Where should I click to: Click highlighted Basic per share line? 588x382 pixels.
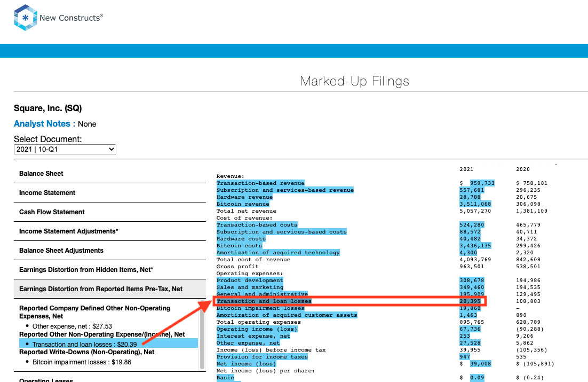[225, 378]
